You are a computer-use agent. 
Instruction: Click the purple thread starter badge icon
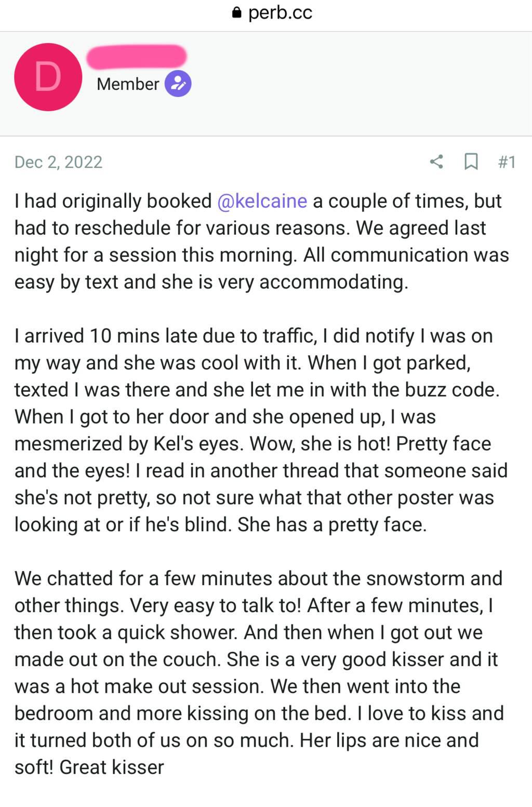click(178, 83)
